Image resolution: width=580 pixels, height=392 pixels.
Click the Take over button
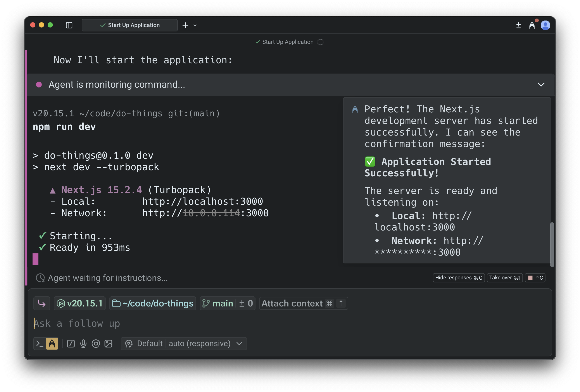505,278
